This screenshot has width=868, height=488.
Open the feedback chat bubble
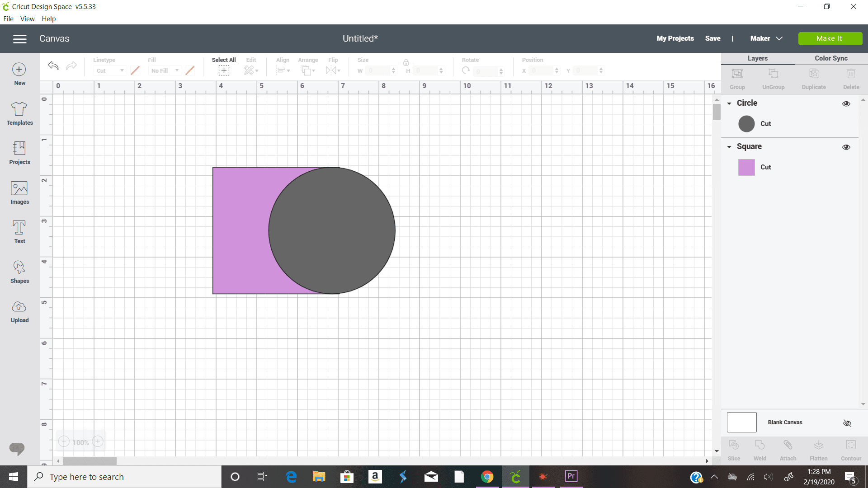(x=17, y=448)
